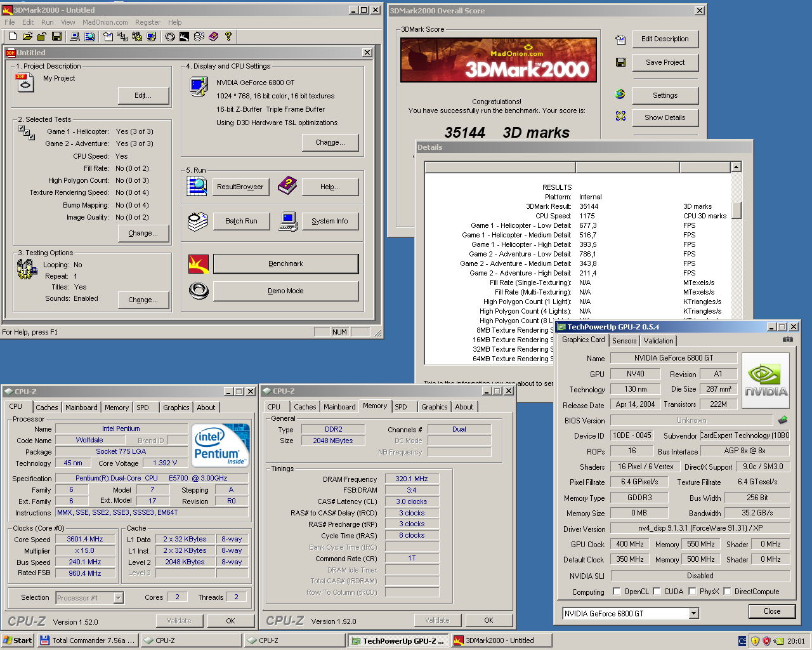Switch to TechPowerUp GPU-Z taskbar button

coord(399,640)
